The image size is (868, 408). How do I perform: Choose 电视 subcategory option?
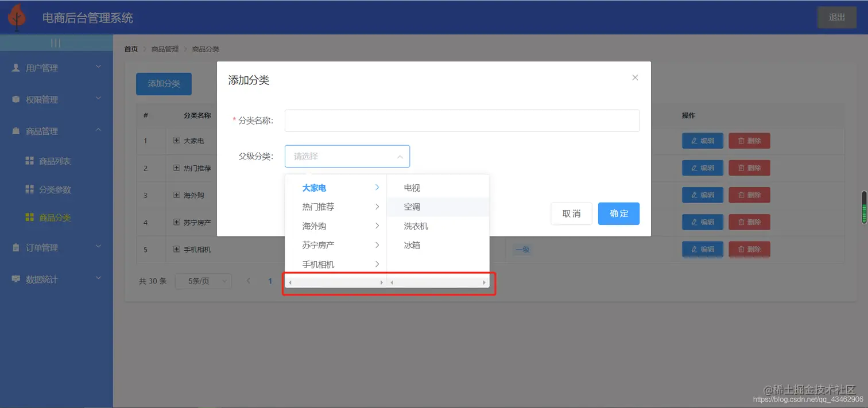coord(438,188)
